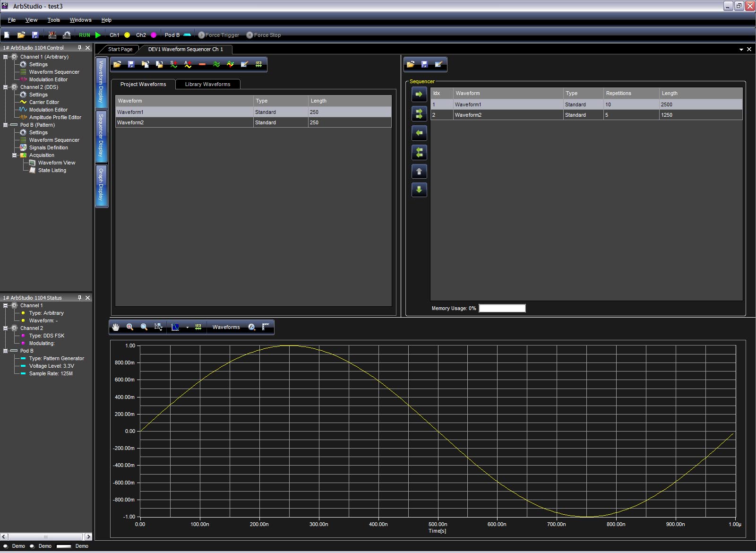Click the open project folder icon in the main toolbar
This screenshot has height=553, width=756.
(x=21, y=35)
